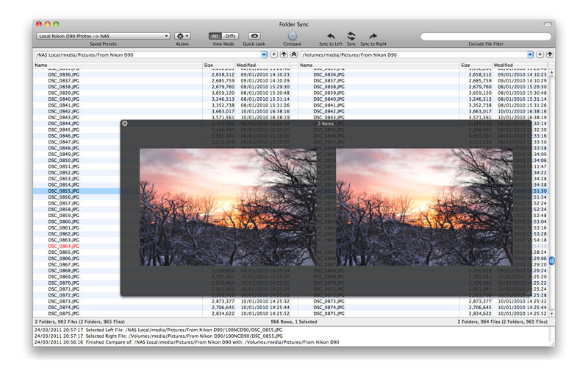Viewport: 588px width, 368px height.
Task: Click the right pane plus button
Action: tap(540, 54)
